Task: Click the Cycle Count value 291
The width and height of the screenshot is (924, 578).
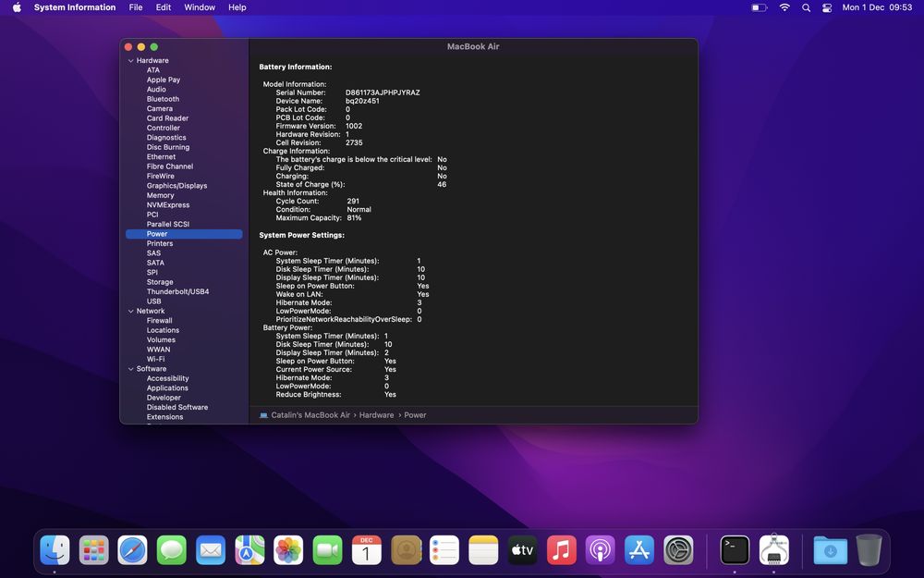Action: pyautogui.click(x=353, y=201)
